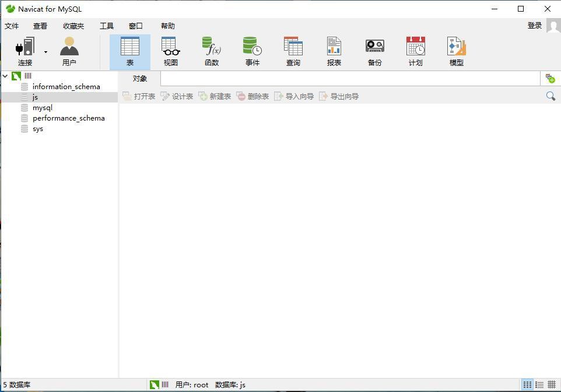Click Delete Table (删除表) button
This screenshot has height=392, width=561.
(x=253, y=96)
